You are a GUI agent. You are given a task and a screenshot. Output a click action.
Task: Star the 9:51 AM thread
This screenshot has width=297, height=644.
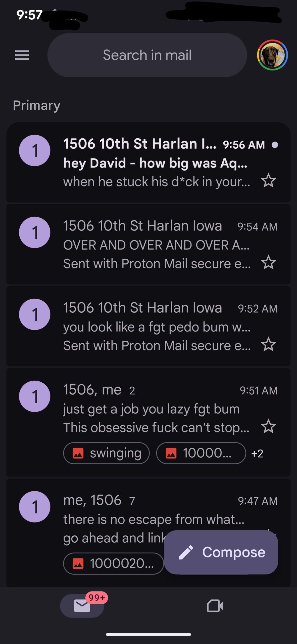coord(268,427)
